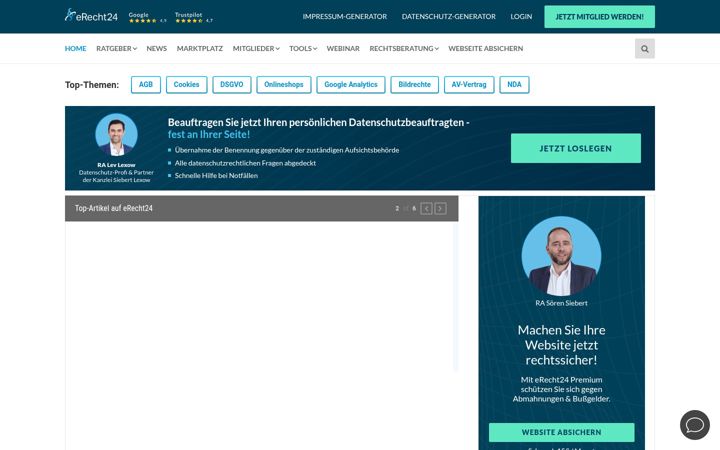Image resolution: width=720 pixels, height=450 pixels.
Task: Click the Google rating stars
Action: click(x=142, y=21)
